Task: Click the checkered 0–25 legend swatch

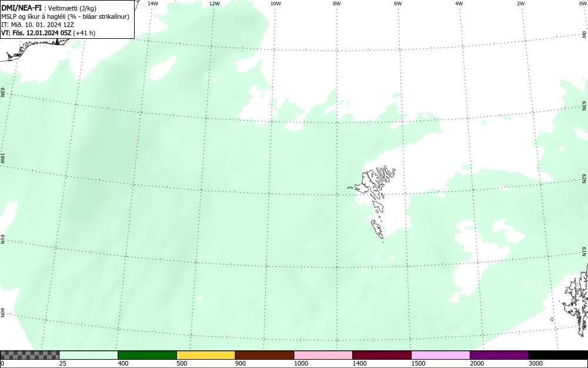Action: (29, 355)
